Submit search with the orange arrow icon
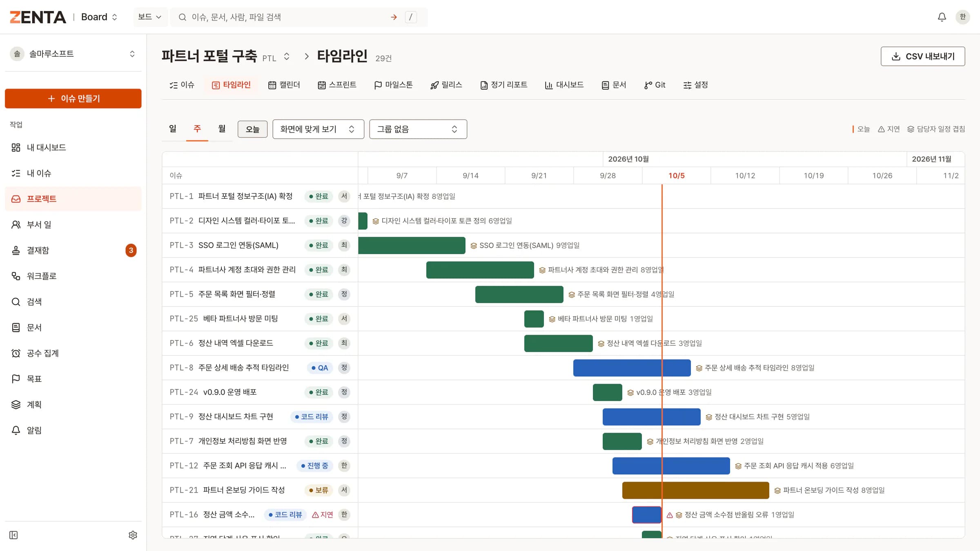Viewport: 980px width, 551px height. click(394, 17)
